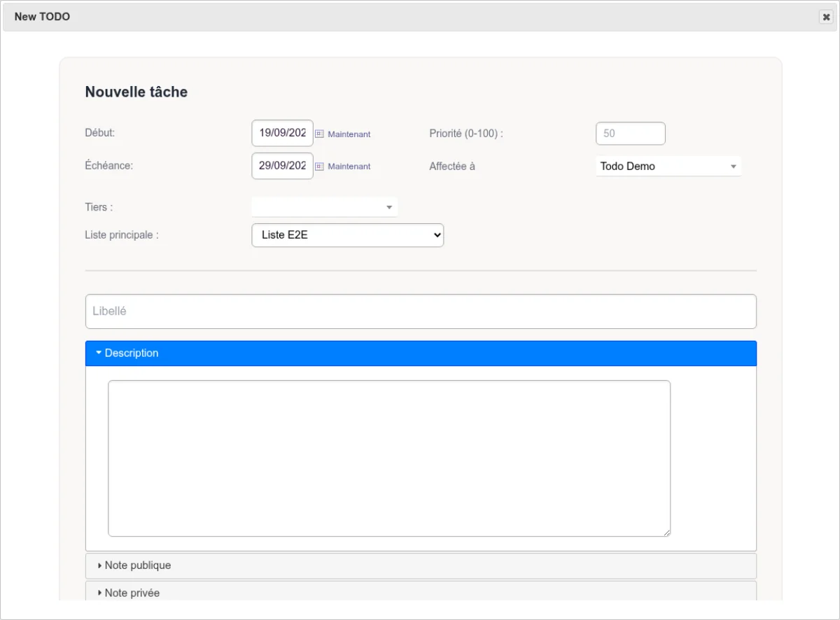Viewport: 840px width, 620px height.
Task: Focus the Début date field
Action: tap(282, 133)
